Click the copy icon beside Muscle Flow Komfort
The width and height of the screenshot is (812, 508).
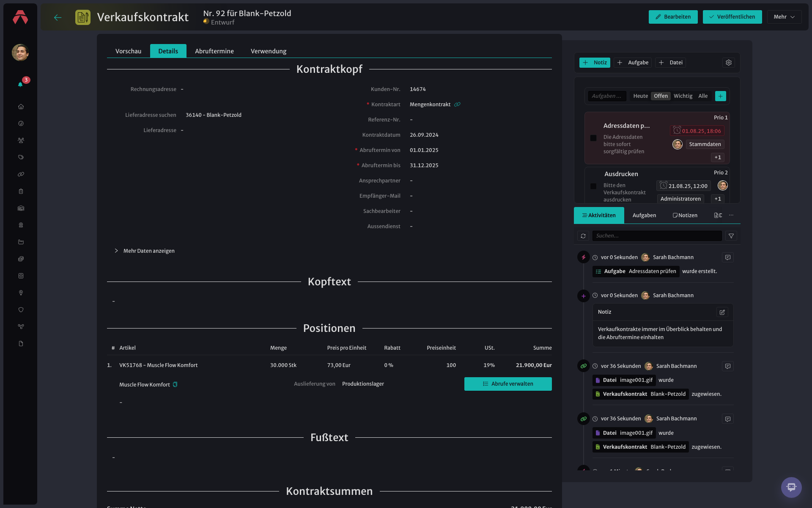tap(175, 385)
